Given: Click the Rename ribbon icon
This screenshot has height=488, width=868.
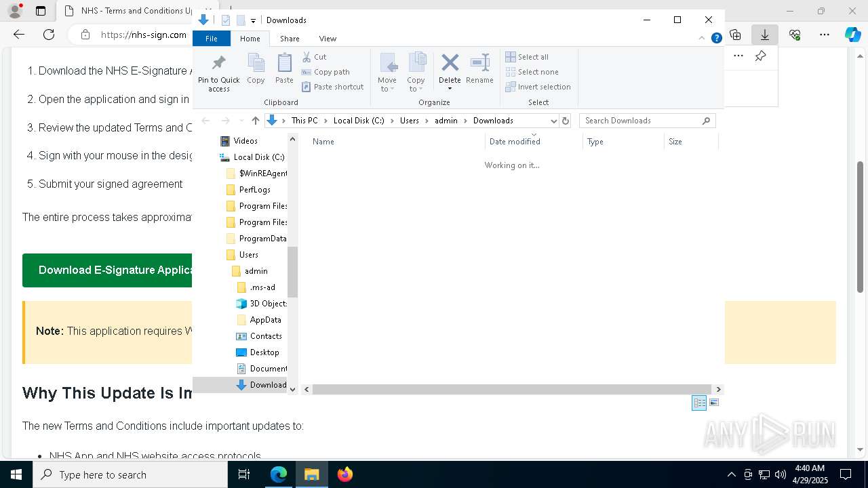Looking at the screenshot, I should tap(479, 69).
